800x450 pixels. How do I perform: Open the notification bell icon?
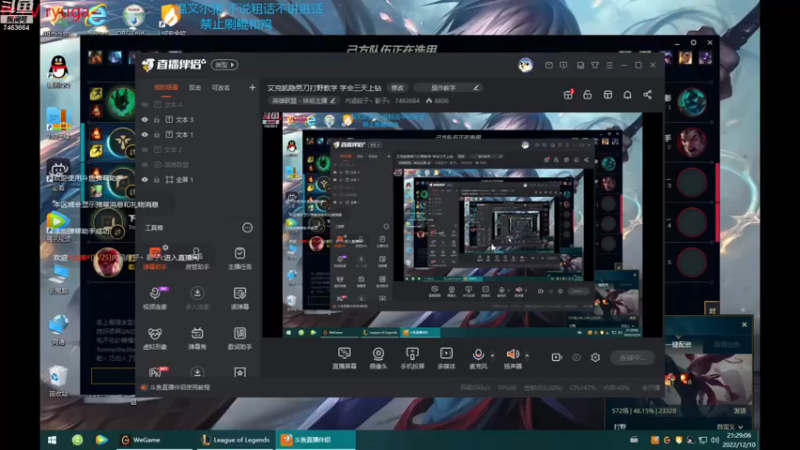(x=628, y=95)
